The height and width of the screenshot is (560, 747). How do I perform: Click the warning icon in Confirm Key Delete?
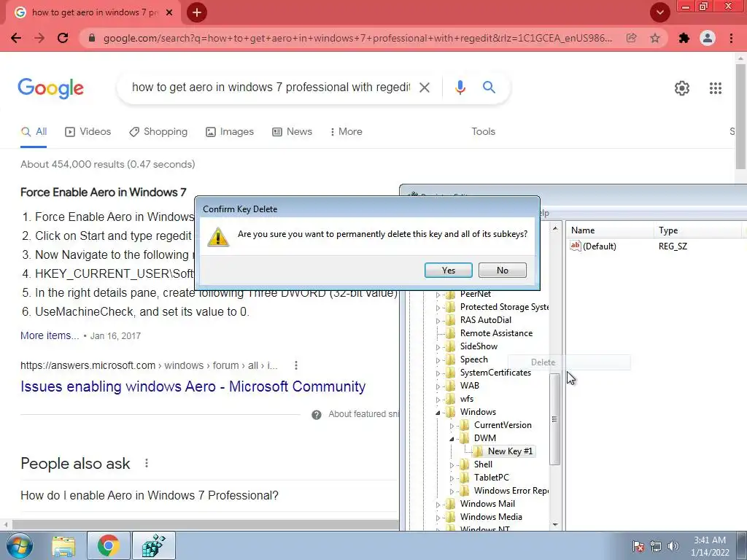[218, 237]
